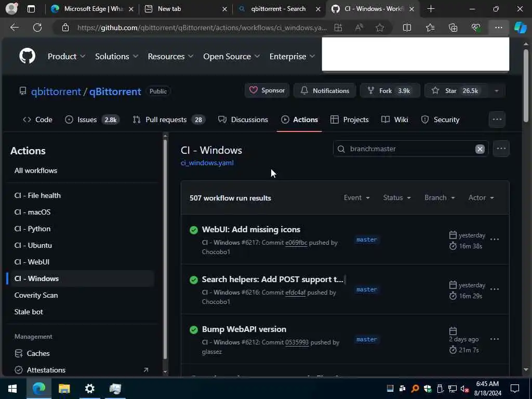
Task: Fork the qBittorrent repository
Action: pyautogui.click(x=390, y=90)
